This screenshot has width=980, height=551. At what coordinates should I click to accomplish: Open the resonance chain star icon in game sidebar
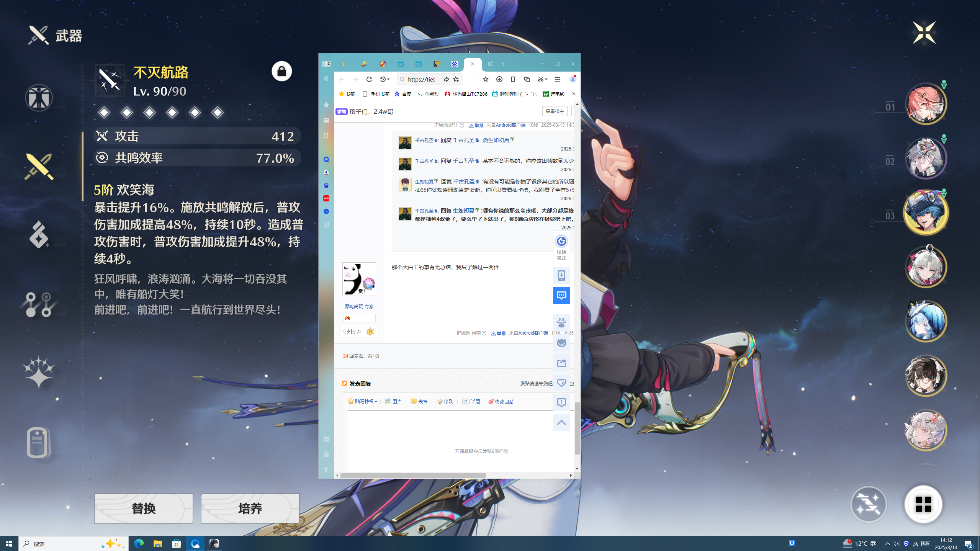(x=39, y=371)
